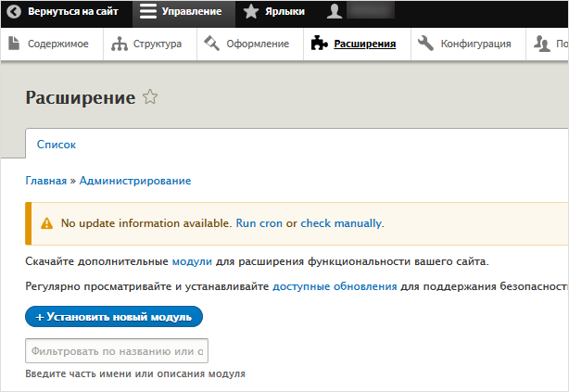Focus the module name filter field
The height and width of the screenshot is (392, 569).
117,351
